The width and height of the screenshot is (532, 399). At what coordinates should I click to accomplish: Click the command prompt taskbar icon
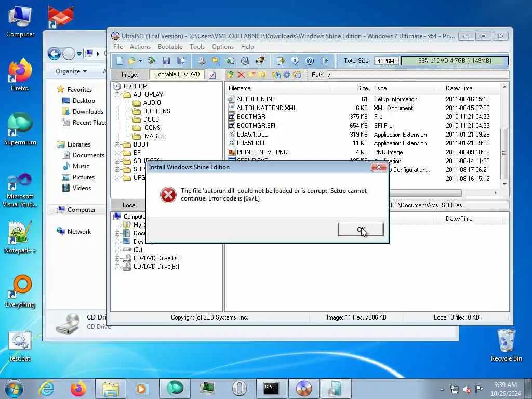click(x=271, y=389)
